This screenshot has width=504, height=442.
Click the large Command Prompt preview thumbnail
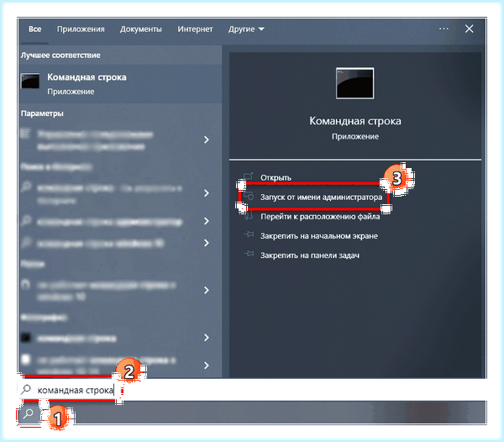pyautogui.click(x=354, y=83)
